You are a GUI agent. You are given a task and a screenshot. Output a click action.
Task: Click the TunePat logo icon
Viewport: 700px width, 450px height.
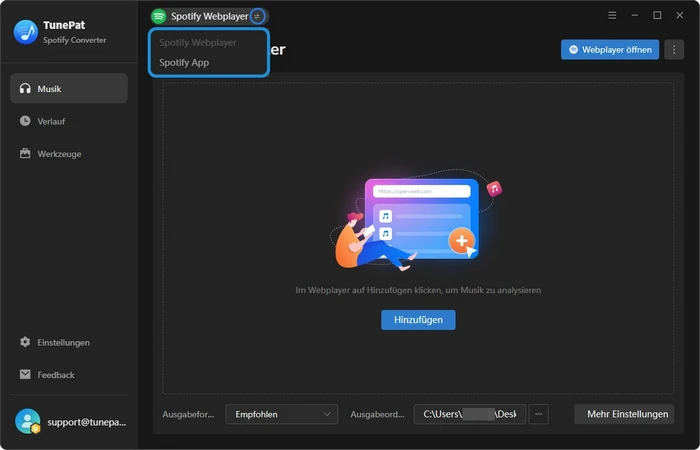[x=26, y=32]
